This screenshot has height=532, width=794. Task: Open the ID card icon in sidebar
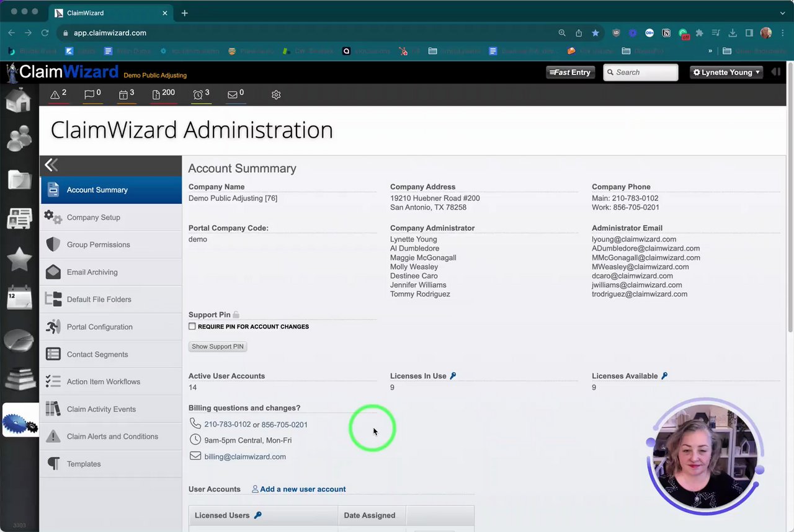pyautogui.click(x=19, y=219)
